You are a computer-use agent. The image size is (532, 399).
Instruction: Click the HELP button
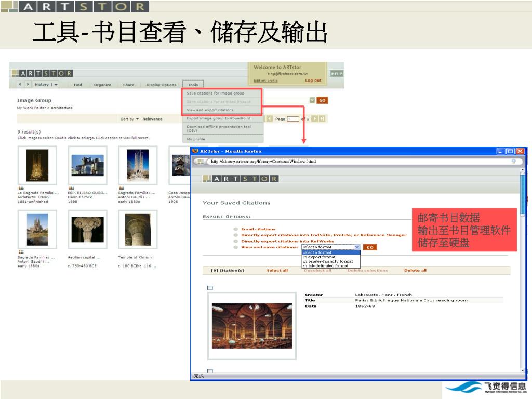click(x=337, y=74)
